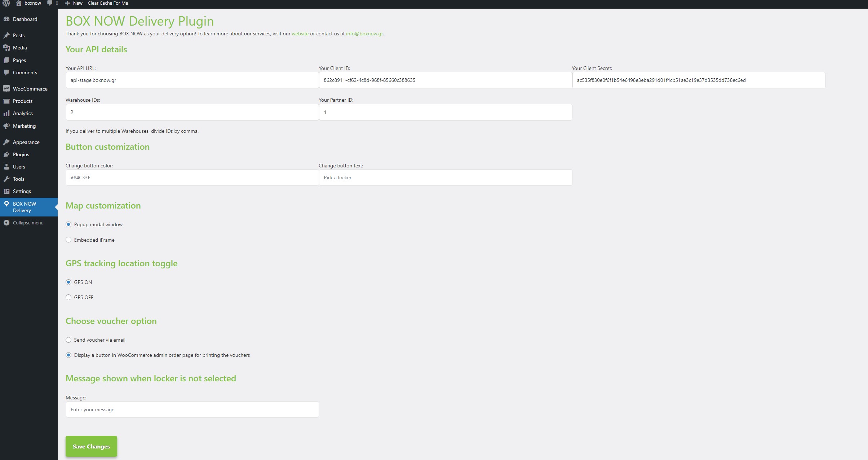Viewport: 868px width, 460px height.
Task: Click the Enter your message field
Action: pyautogui.click(x=192, y=409)
